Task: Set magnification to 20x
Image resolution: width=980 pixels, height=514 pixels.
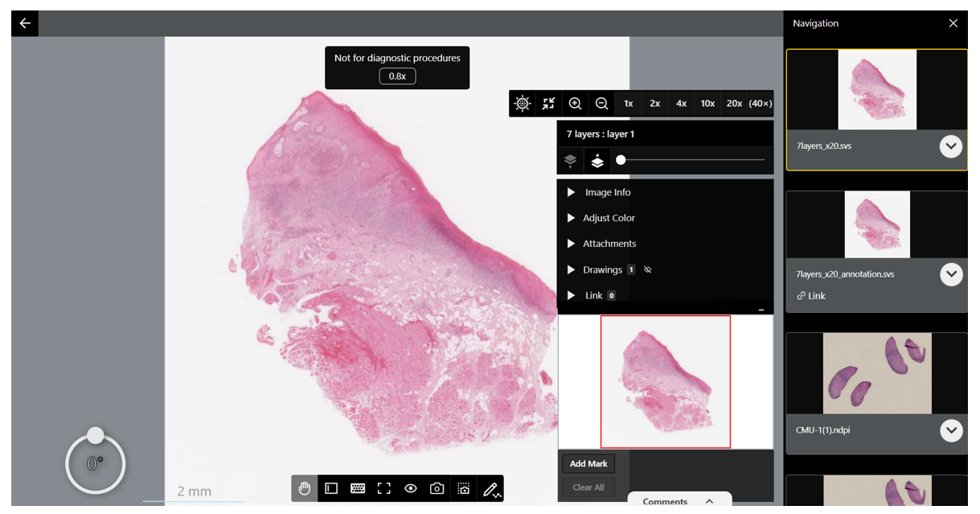Action: click(734, 104)
